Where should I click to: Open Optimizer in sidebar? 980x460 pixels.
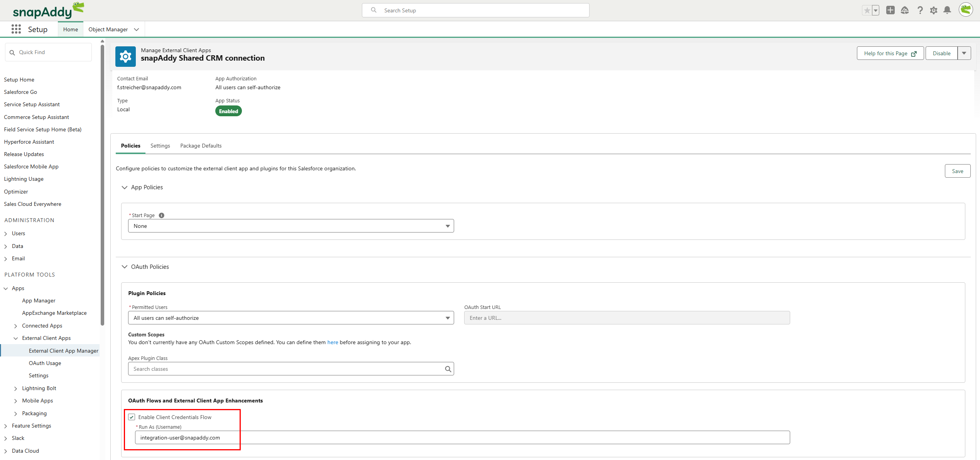click(16, 192)
